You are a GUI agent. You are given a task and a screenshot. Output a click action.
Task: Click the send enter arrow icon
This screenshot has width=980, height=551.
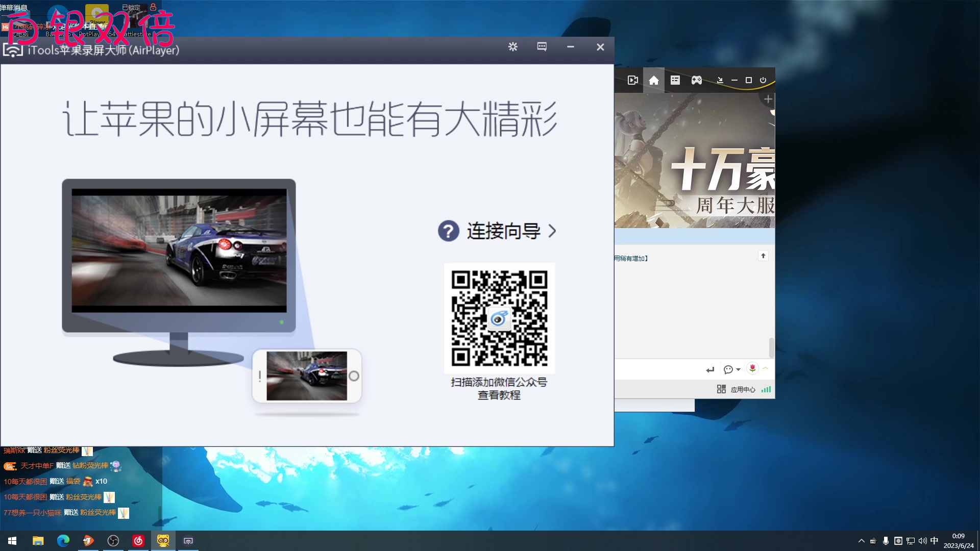[710, 370]
